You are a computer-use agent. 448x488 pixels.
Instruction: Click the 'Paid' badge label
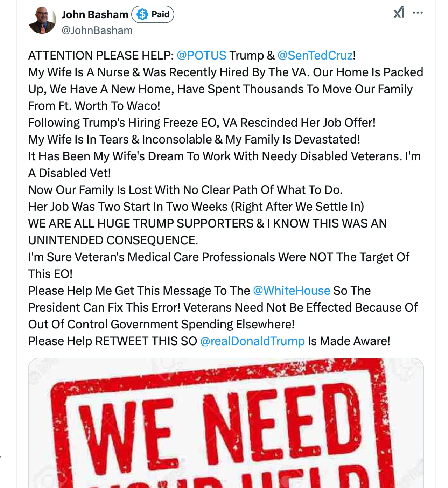coord(160,14)
